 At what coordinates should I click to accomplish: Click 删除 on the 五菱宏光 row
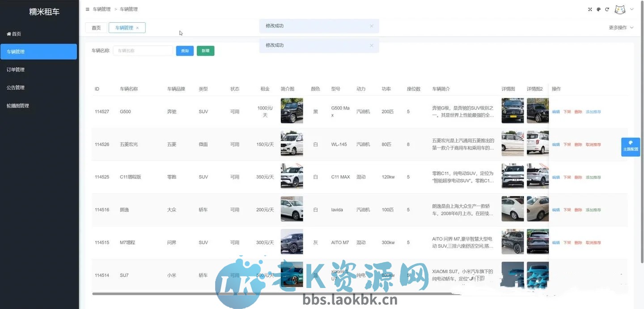(577, 144)
